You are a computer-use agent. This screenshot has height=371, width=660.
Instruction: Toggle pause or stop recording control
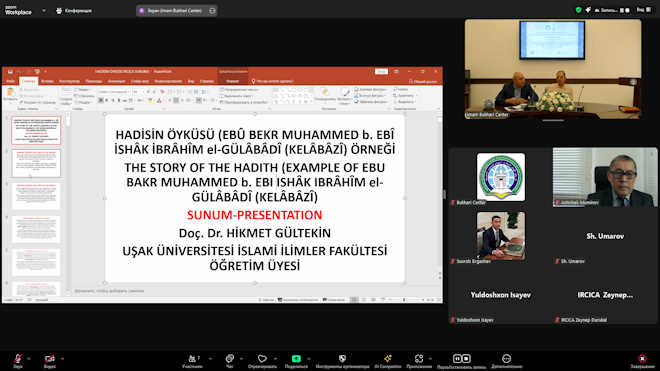click(462, 359)
